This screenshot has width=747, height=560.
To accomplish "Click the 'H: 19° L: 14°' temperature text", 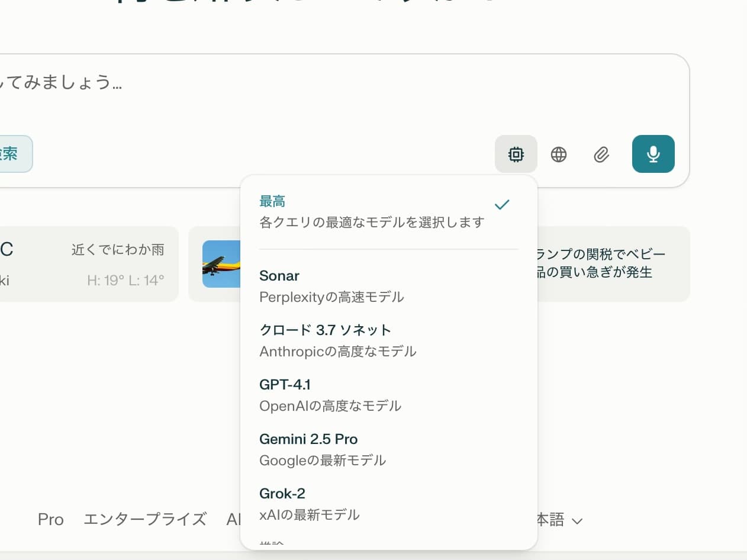I will pyautogui.click(x=125, y=280).
